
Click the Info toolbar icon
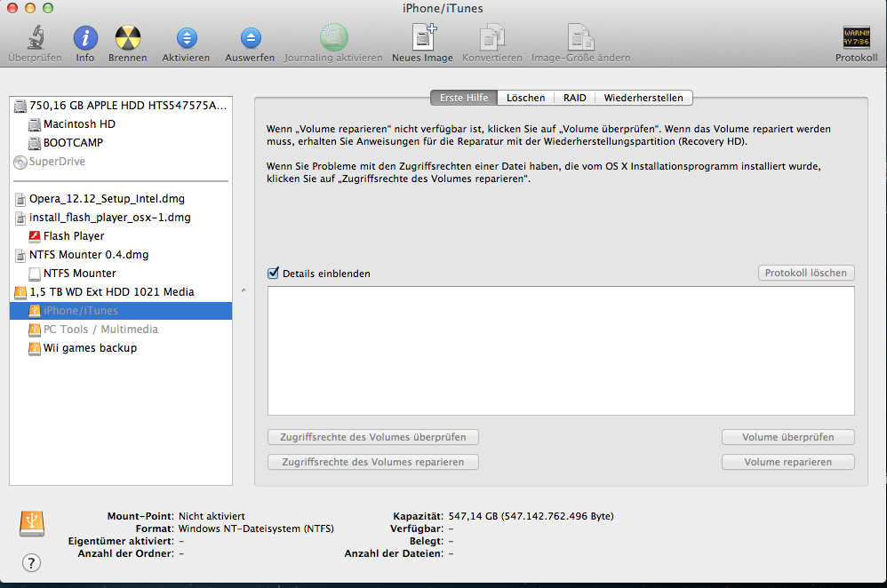point(85,38)
